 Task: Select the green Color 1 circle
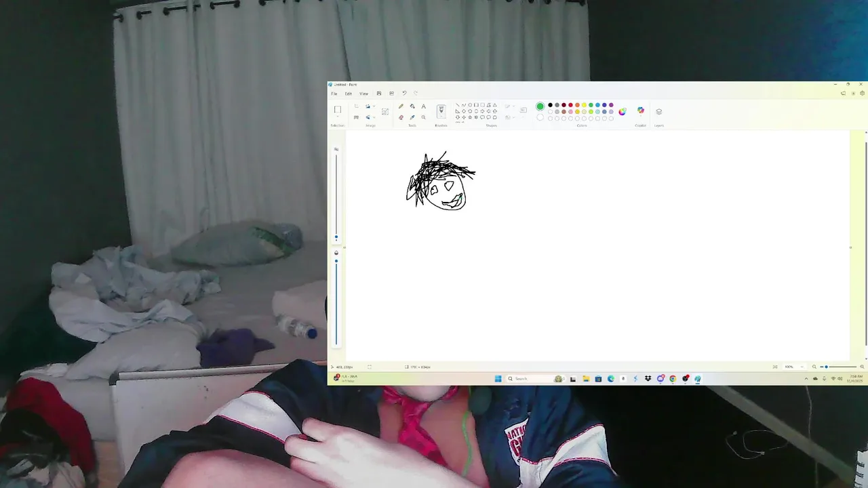(540, 106)
